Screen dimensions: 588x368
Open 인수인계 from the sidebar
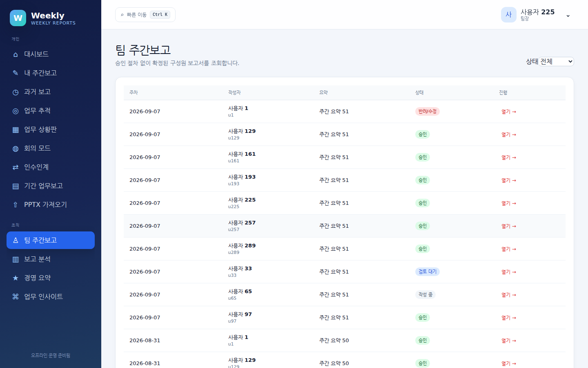click(x=51, y=167)
